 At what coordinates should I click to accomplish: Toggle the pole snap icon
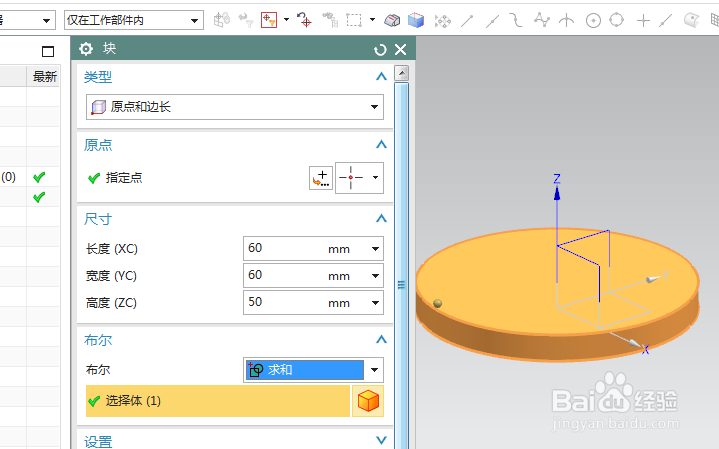[542, 20]
